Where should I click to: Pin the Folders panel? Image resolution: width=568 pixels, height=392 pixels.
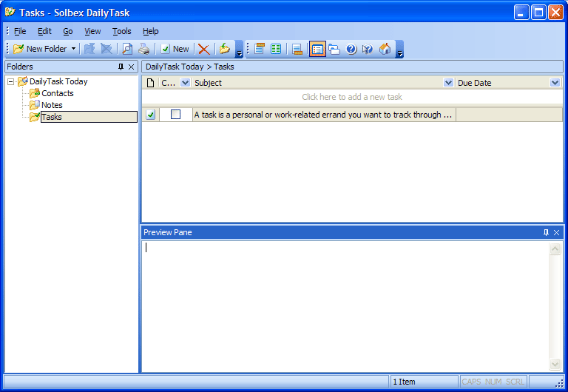click(x=121, y=67)
